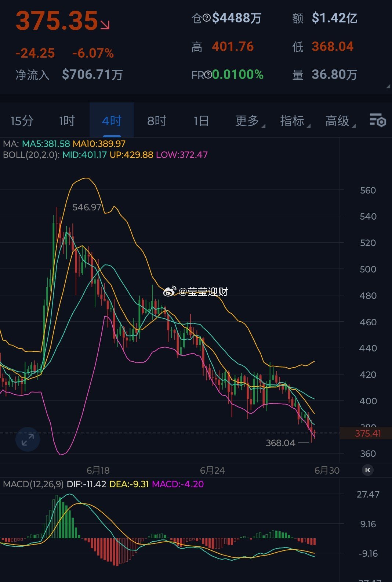392x582 pixels.
Task: Select the 15分 timeframe tab
Action: pos(22,121)
